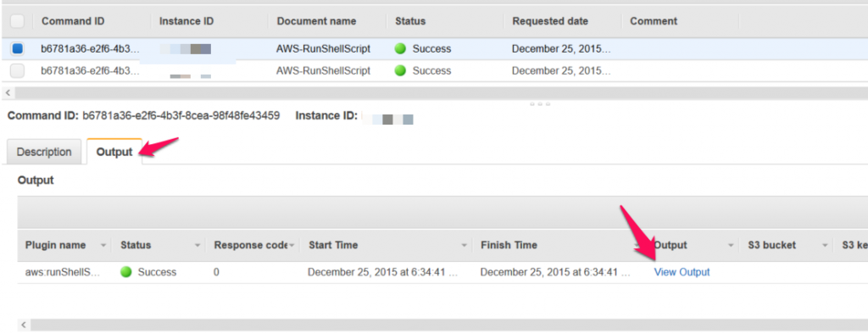Image resolution: width=868 pixels, height=334 pixels.
Task: Click left arrow of lower horizontal scrollbar
Action: click(23, 325)
